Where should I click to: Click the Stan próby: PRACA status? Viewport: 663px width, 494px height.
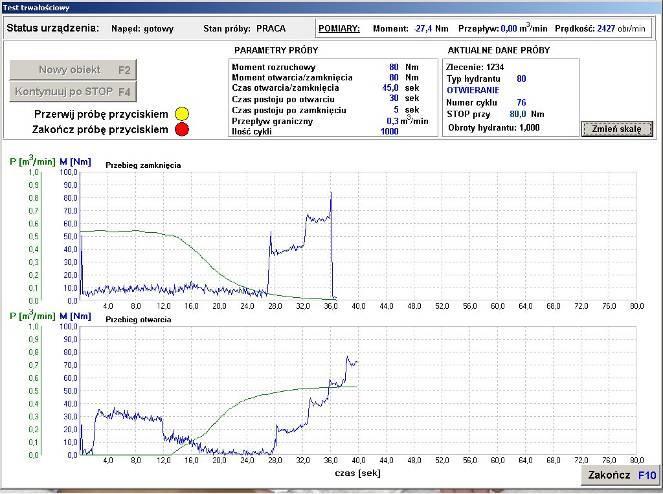244,29
